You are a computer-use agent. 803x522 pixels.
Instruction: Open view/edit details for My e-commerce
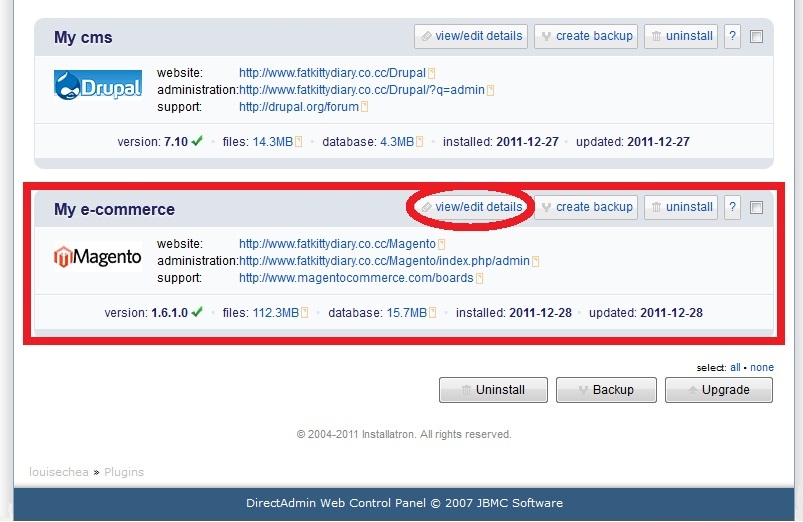click(x=471, y=207)
